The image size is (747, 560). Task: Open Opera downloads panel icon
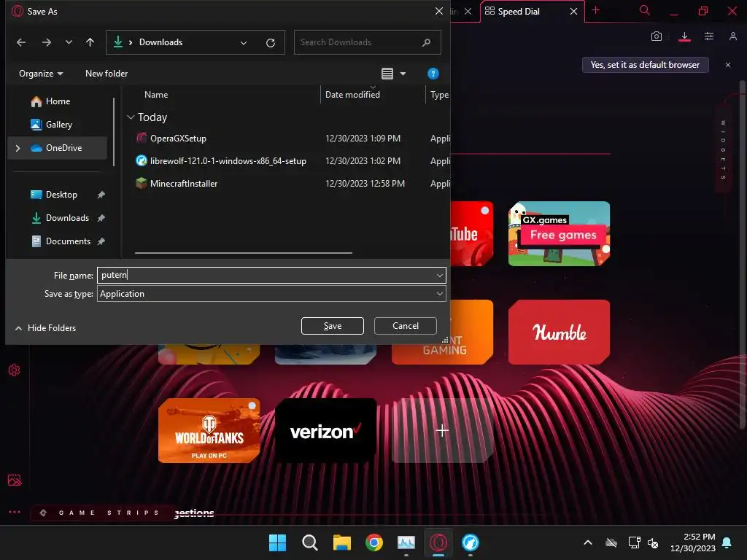click(x=684, y=36)
